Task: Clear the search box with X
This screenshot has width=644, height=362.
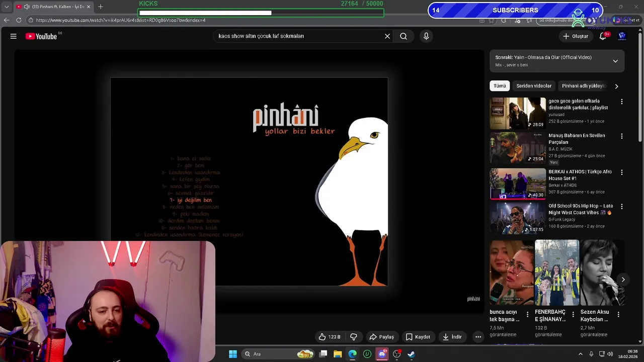Action: (387, 36)
